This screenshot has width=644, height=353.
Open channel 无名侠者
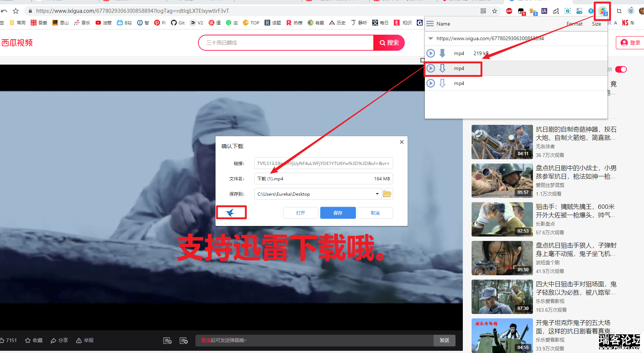[545, 146]
